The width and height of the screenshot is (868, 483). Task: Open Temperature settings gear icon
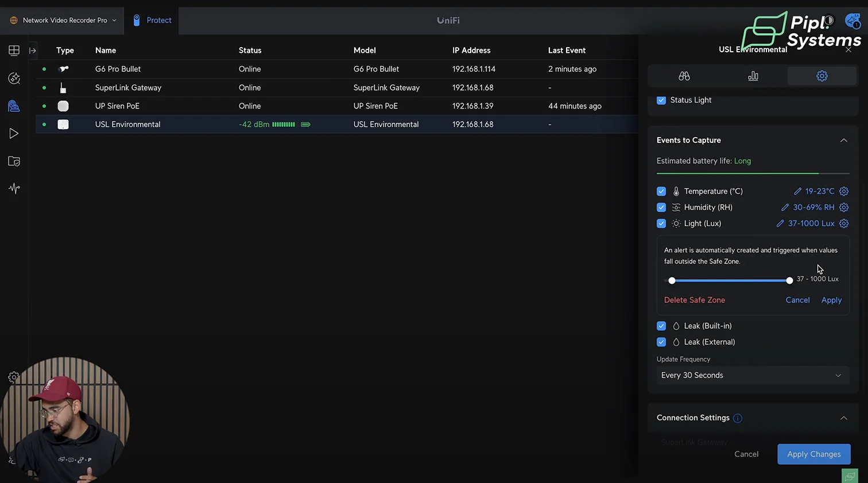[844, 191]
